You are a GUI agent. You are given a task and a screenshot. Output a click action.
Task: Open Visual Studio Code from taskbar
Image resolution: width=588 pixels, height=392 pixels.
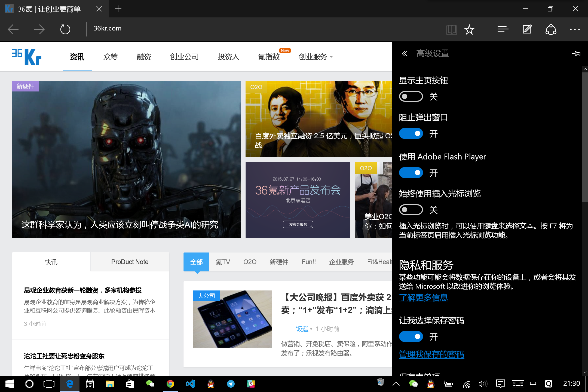[x=191, y=384]
